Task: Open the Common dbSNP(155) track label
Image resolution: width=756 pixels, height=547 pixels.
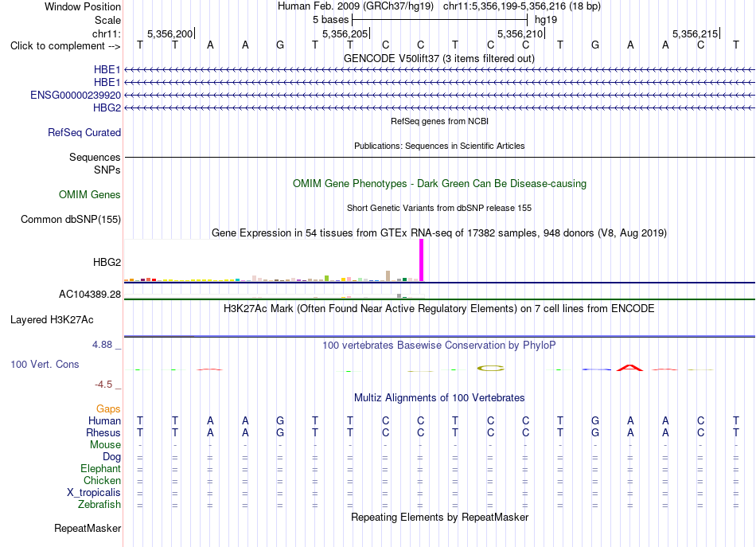Action: click(71, 220)
